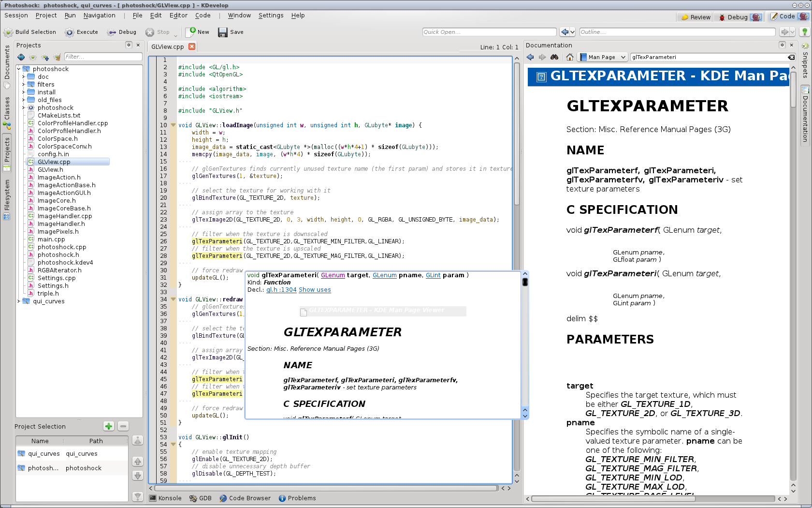Open the back navigation history dropdown
This screenshot has width=812, height=508.
[x=573, y=32]
